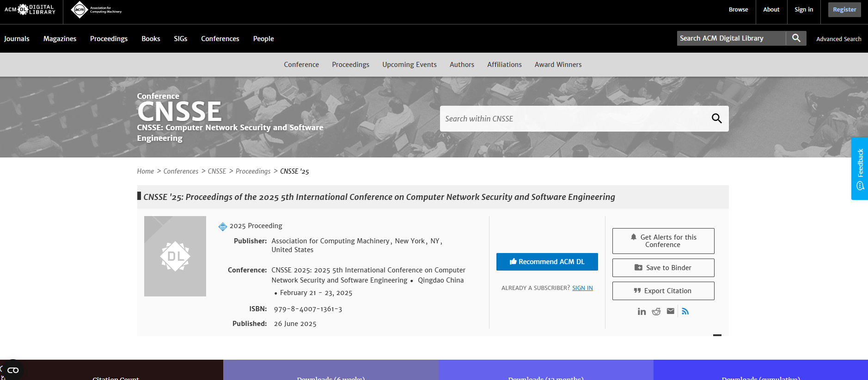Focus the Search ACM Digital Library field
The image size is (868, 380).
click(731, 38)
